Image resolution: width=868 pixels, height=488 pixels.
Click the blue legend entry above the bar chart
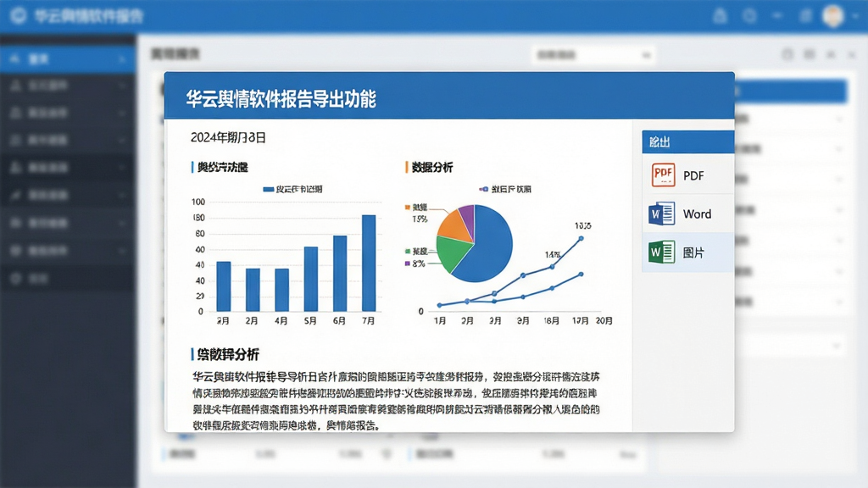pyautogui.click(x=292, y=189)
